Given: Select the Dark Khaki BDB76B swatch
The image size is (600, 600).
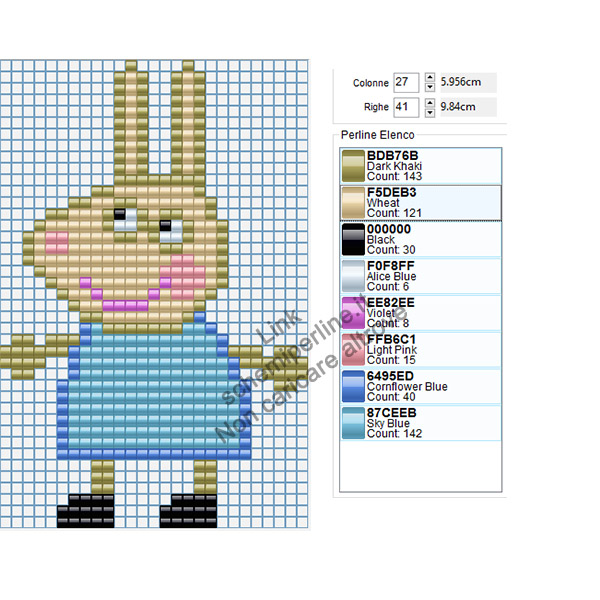Looking at the screenshot, I should (x=353, y=166).
